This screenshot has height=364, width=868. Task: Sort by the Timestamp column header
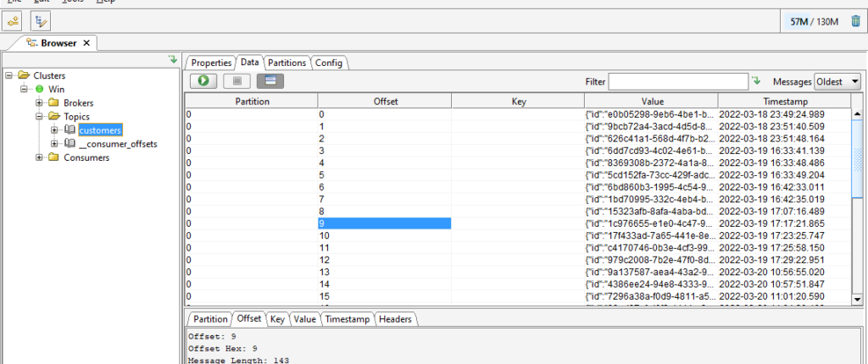pyautogui.click(x=785, y=102)
